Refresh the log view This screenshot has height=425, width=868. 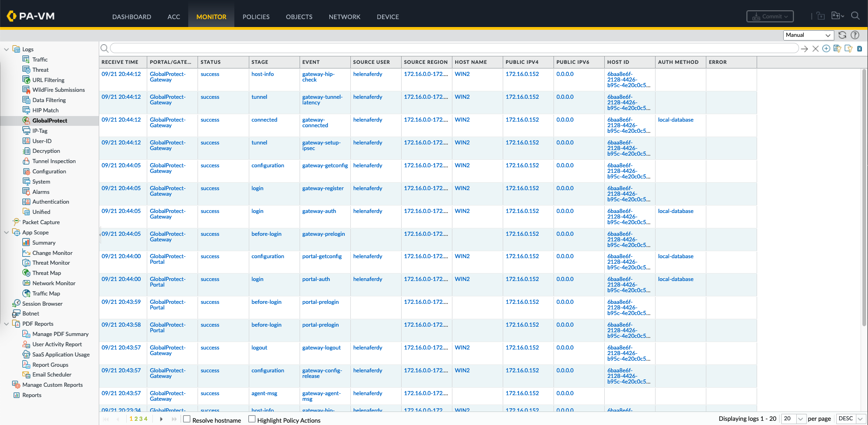pyautogui.click(x=842, y=35)
